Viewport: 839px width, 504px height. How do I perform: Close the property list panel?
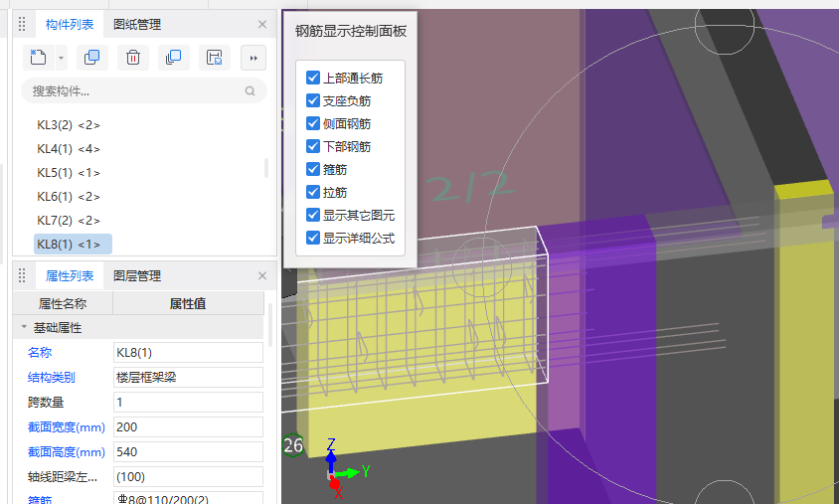[262, 276]
